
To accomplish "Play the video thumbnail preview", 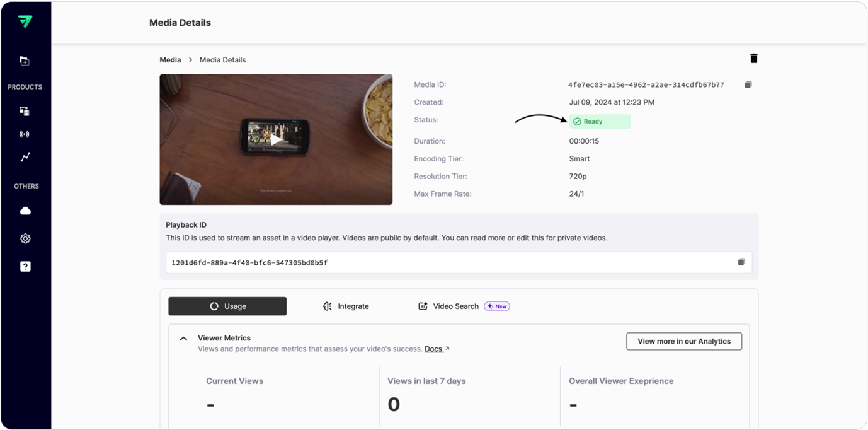I will [x=276, y=139].
